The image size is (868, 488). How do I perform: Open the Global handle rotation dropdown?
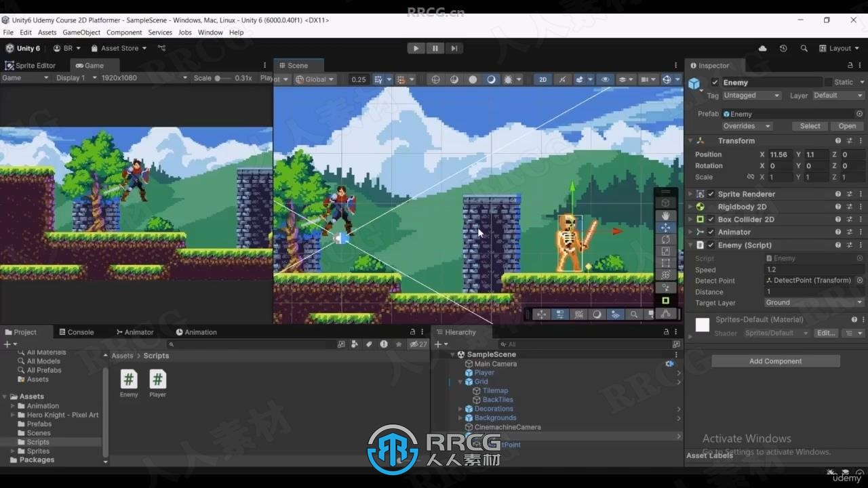[x=315, y=79]
